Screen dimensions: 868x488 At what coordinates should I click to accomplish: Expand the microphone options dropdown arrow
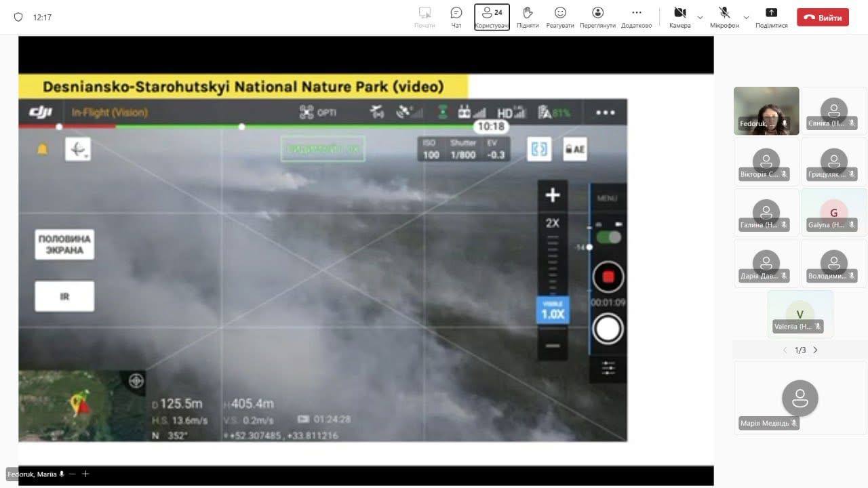(x=746, y=18)
